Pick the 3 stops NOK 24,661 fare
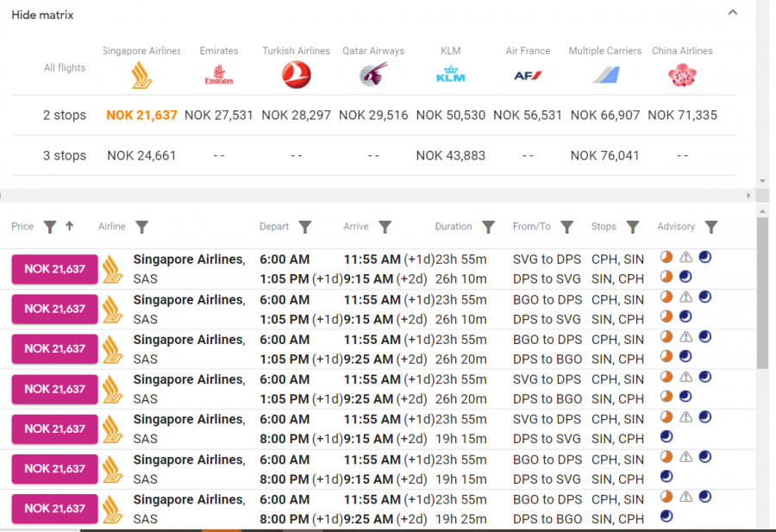 pyautogui.click(x=141, y=156)
